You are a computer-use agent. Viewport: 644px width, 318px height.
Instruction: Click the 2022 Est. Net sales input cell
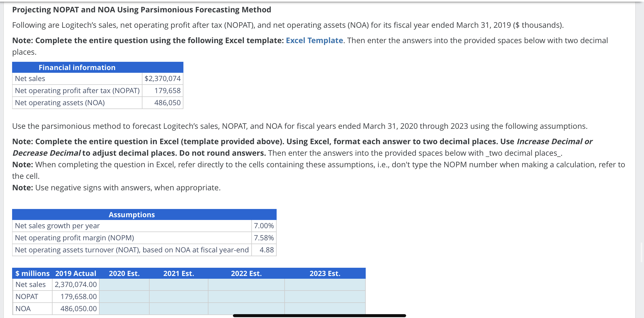point(246,284)
